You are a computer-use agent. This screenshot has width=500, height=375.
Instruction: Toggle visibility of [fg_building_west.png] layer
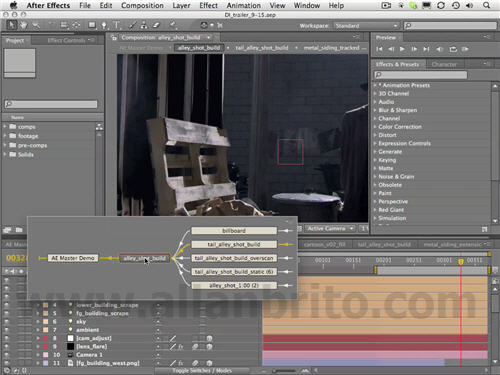(x=6, y=363)
